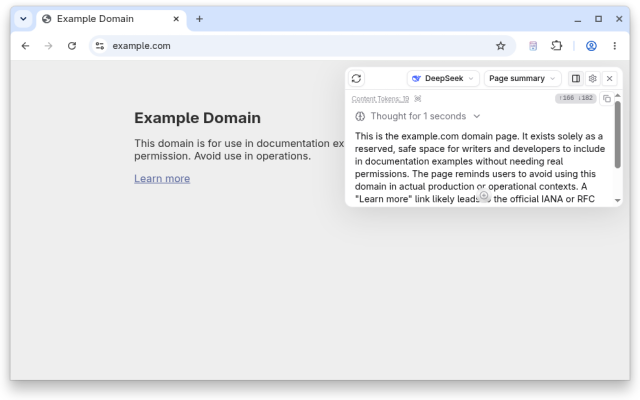Screen dimensions: 640x400
Task: Reload the page with the reload icon
Action: (x=72, y=46)
